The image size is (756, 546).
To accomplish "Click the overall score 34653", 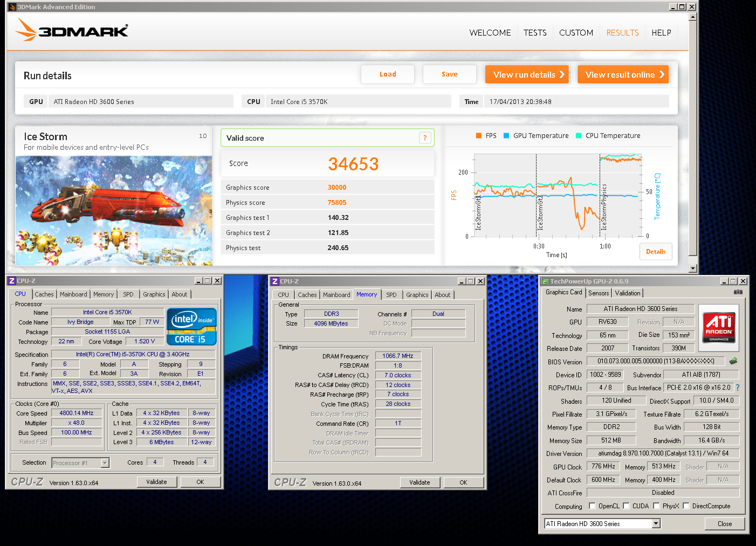I will [353, 164].
